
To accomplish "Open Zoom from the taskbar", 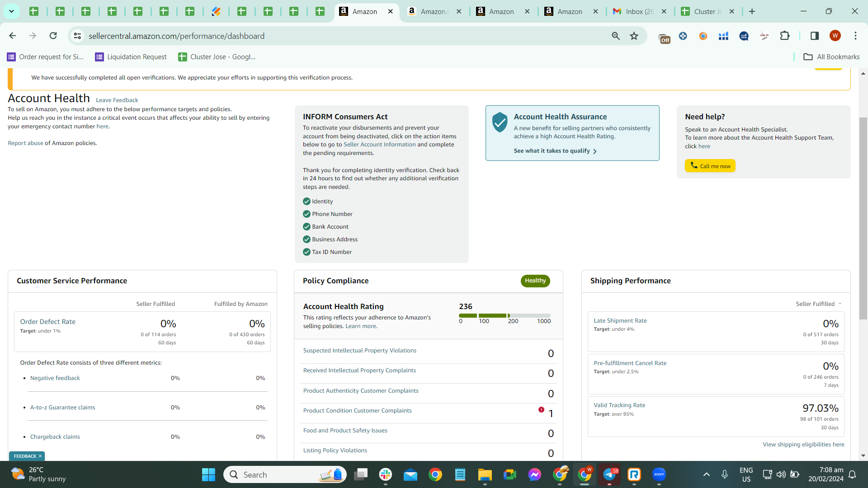I will [659, 474].
